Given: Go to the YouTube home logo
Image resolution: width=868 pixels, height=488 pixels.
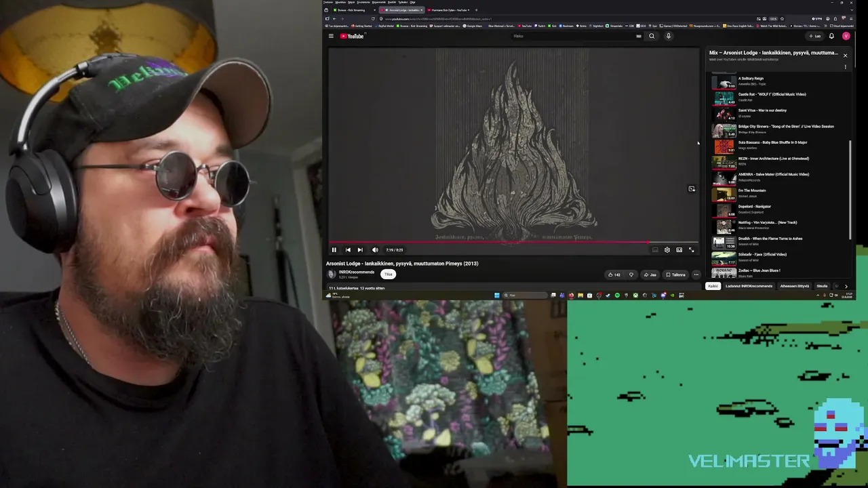Looking at the screenshot, I should click(352, 36).
